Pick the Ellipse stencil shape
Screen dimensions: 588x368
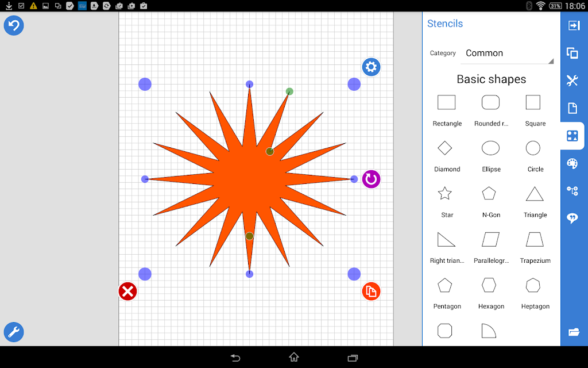click(x=491, y=155)
